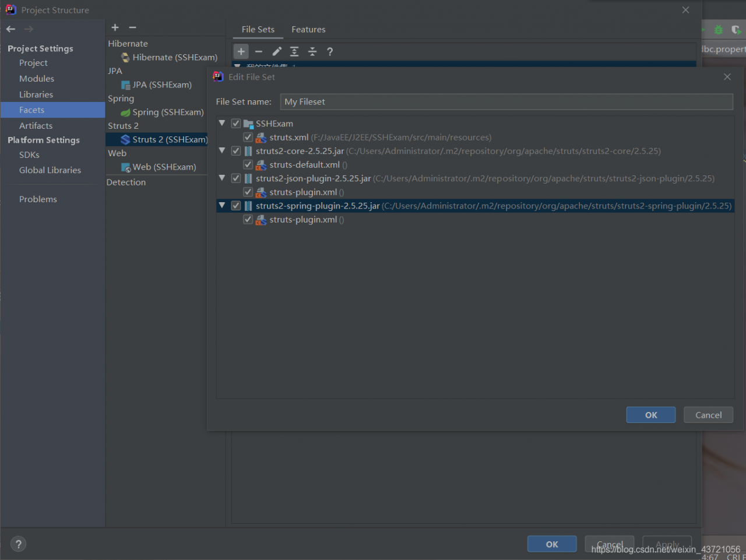The width and height of the screenshot is (746, 560).
Task: Edit file set with pencil icon
Action: pos(277,51)
